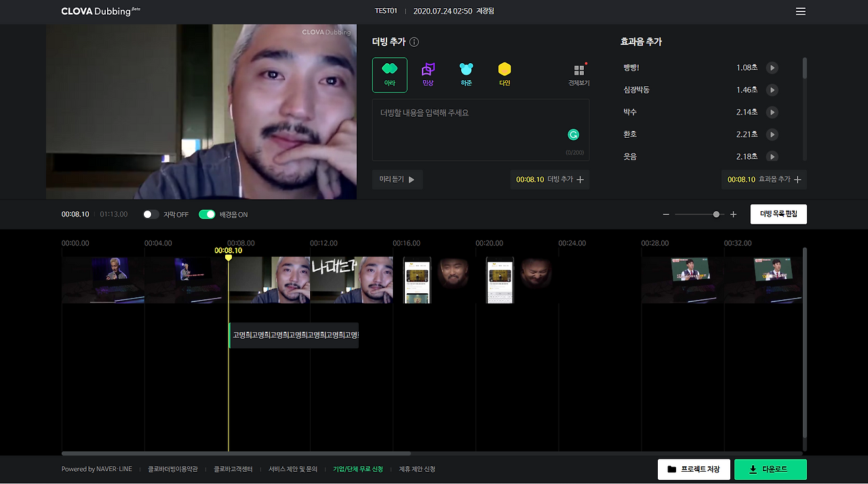868x484 pixels.
Task: Show dubbing add info tooltip
Action: (414, 42)
